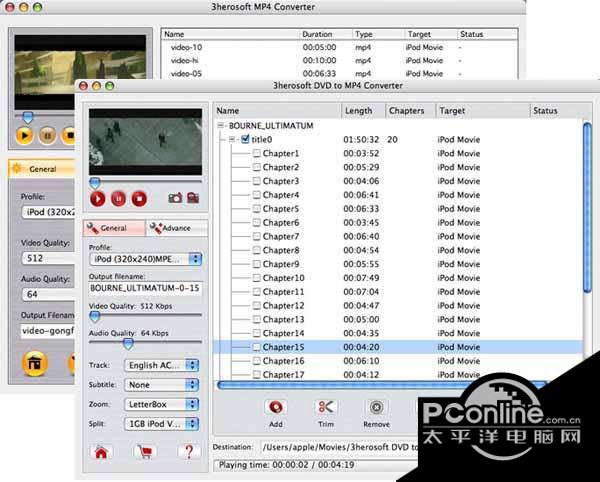Check the Chapter1 checkbox
This screenshot has height=482, width=600.
click(256, 153)
